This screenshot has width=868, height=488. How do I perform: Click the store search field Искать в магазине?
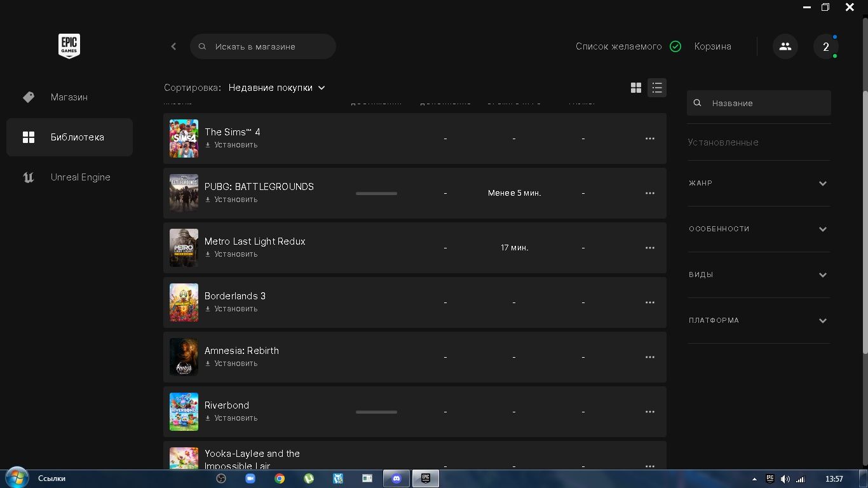click(x=263, y=46)
